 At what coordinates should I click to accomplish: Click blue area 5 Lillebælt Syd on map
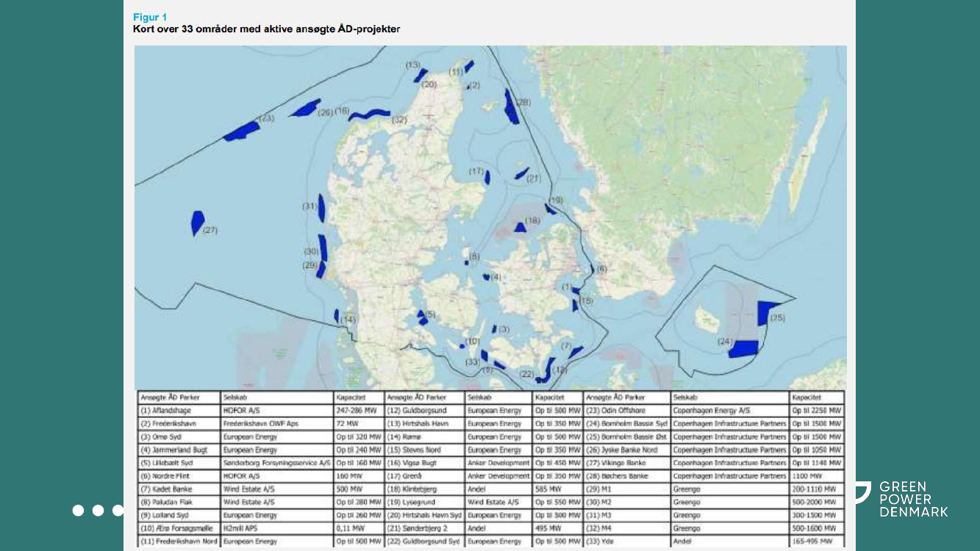point(422,317)
